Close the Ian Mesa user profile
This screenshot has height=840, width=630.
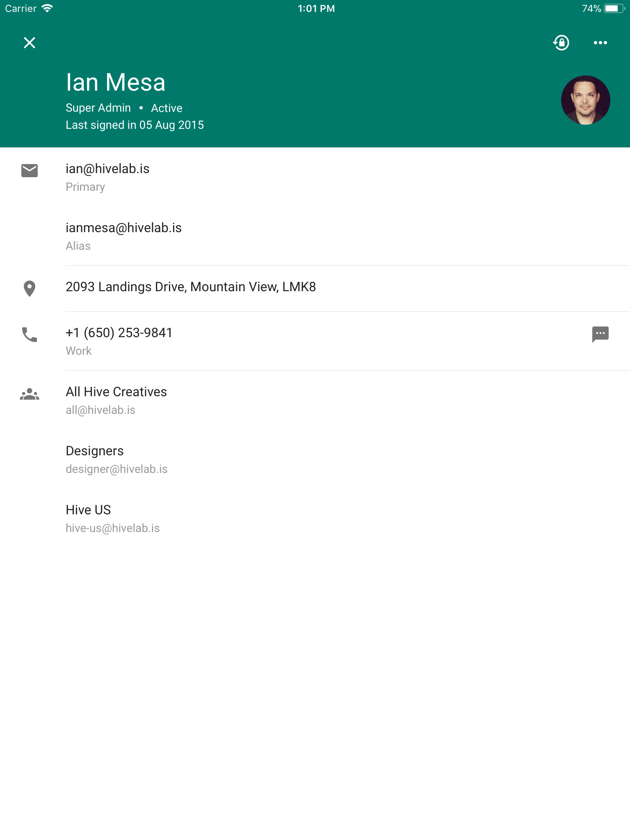coord(30,43)
